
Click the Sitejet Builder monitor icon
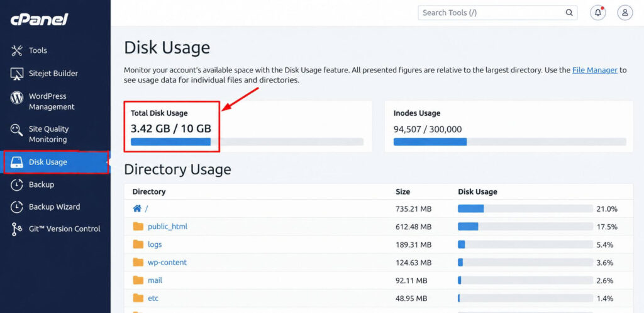click(x=17, y=74)
